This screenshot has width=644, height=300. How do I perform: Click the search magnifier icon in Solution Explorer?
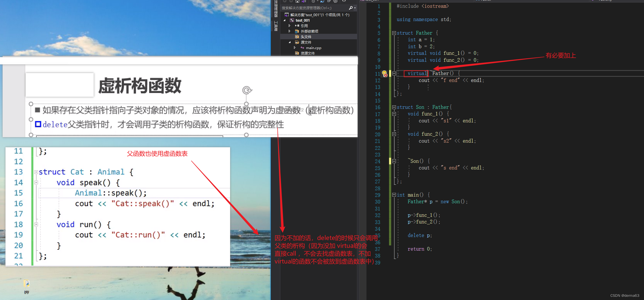(351, 8)
